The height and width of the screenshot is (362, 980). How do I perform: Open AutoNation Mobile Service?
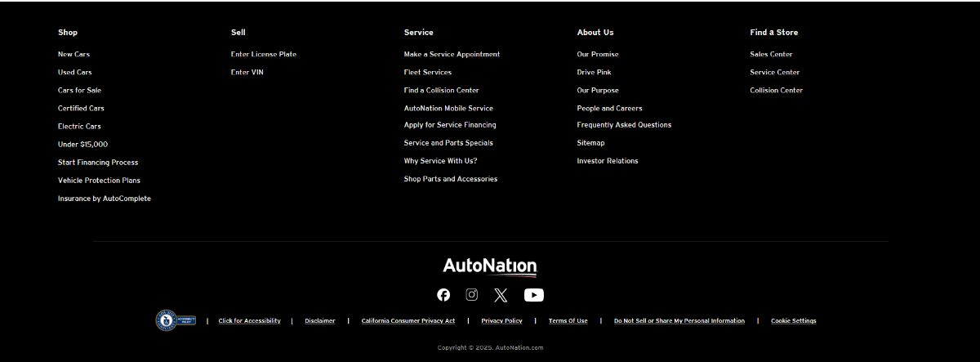click(448, 109)
